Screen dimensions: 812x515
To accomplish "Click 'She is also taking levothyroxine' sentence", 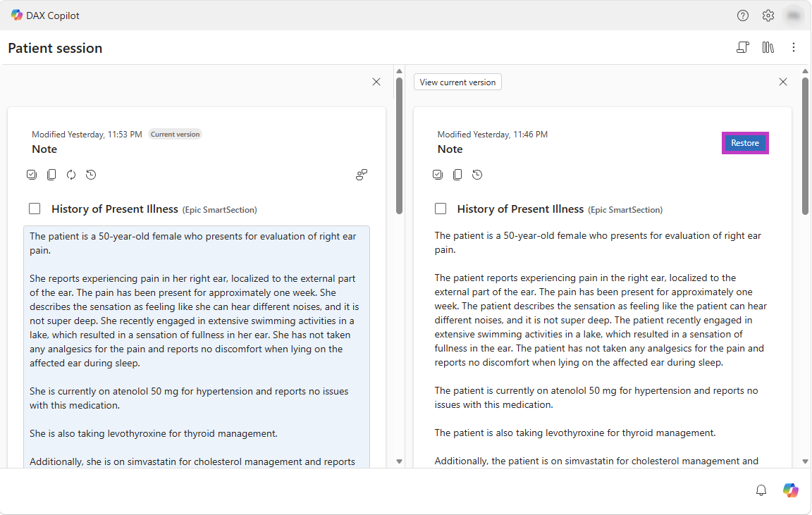I will click(x=153, y=433).
